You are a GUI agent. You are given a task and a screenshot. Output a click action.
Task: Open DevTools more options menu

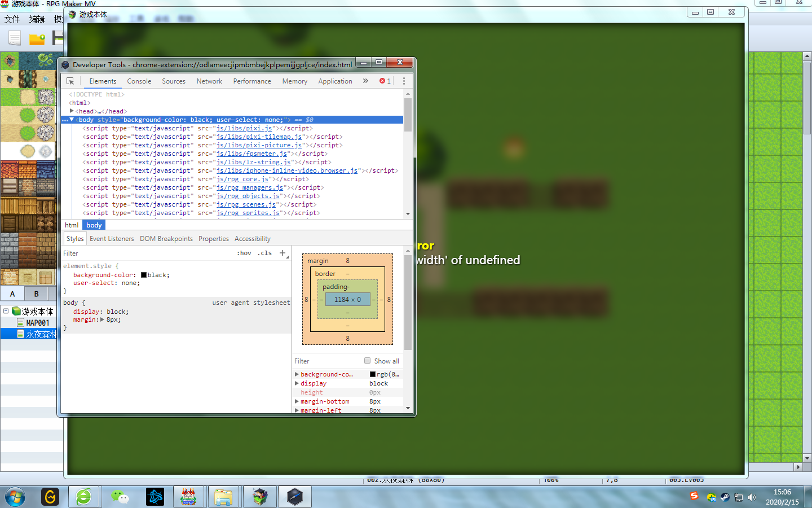pos(404,81)
